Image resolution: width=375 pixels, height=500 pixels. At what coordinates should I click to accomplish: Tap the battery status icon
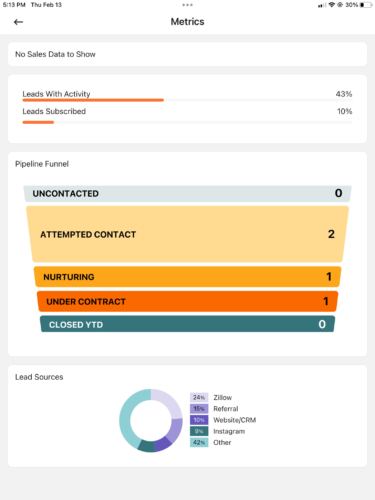(366, 5)
